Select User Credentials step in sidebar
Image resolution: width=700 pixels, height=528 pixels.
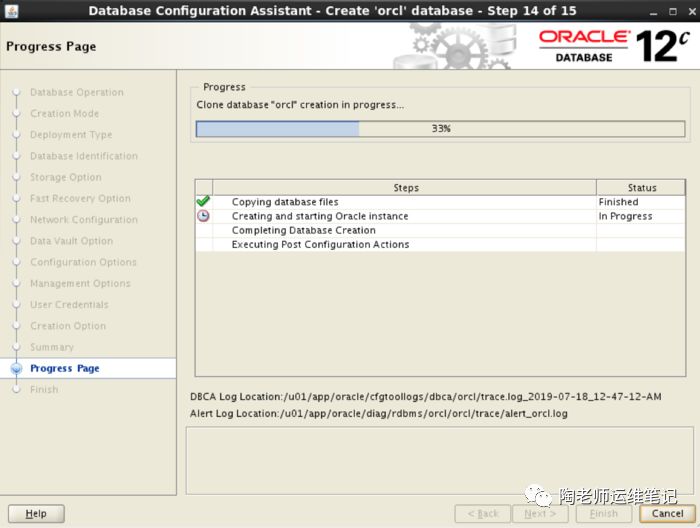(x=69, y=305)
